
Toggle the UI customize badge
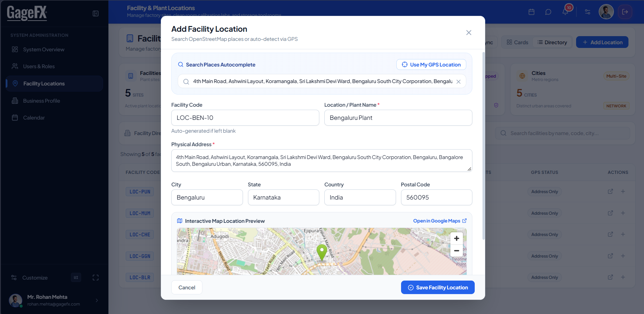point(76,278)
